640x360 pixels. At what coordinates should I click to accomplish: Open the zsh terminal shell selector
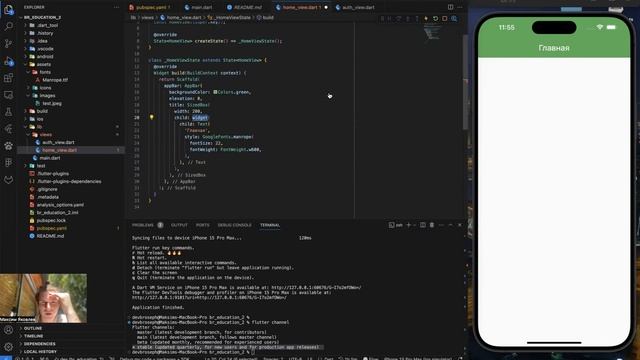point(396,225)
